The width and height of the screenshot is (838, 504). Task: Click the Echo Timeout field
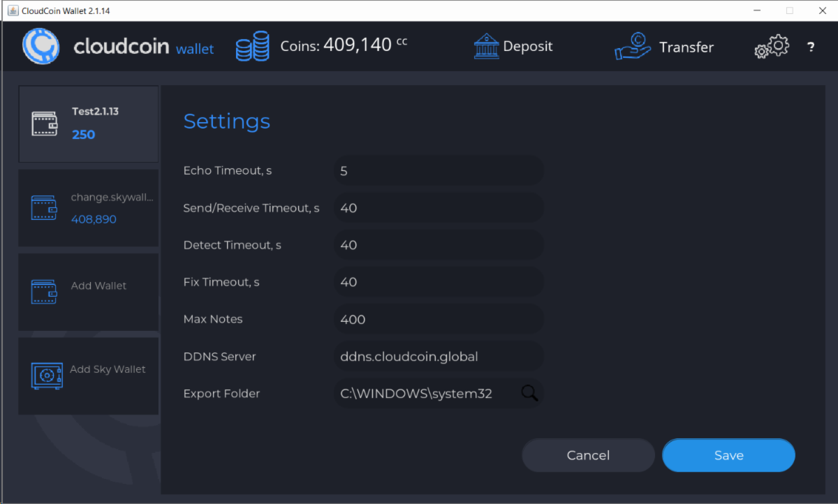pyautogui.click(x=439, y=170)
